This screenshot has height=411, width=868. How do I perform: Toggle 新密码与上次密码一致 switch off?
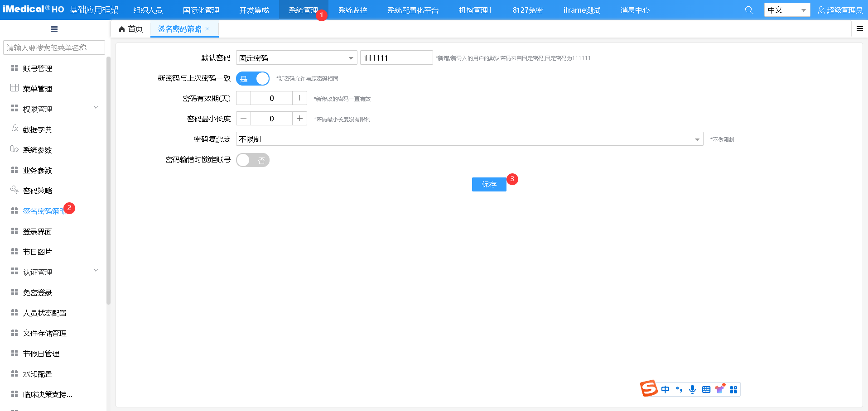253,79
